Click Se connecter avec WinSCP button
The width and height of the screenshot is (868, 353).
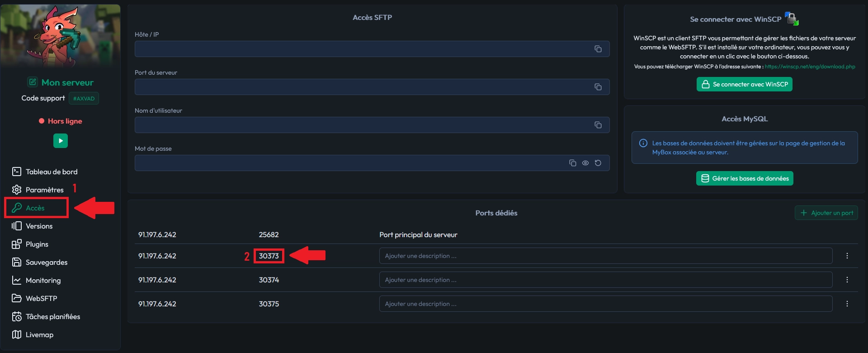[744, 84]
